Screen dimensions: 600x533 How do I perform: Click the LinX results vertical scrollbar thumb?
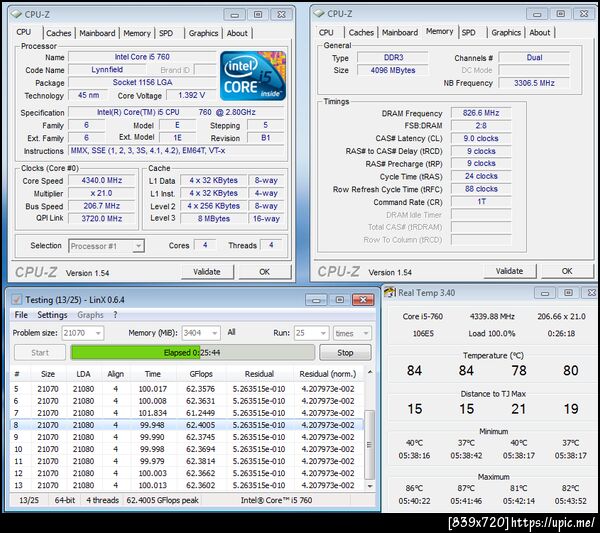pyautogui.click(x=369, y=445)
